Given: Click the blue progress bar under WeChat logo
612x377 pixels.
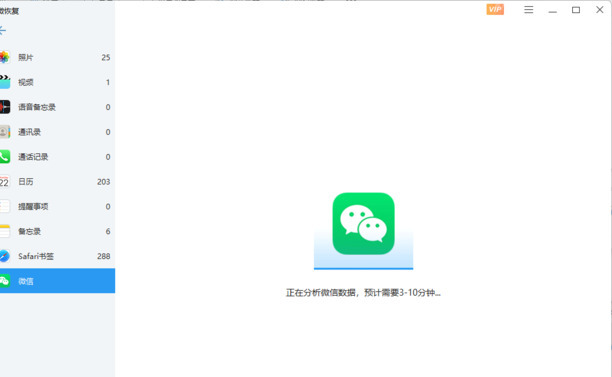Looking at the screenshot, I should coord(363,268).
